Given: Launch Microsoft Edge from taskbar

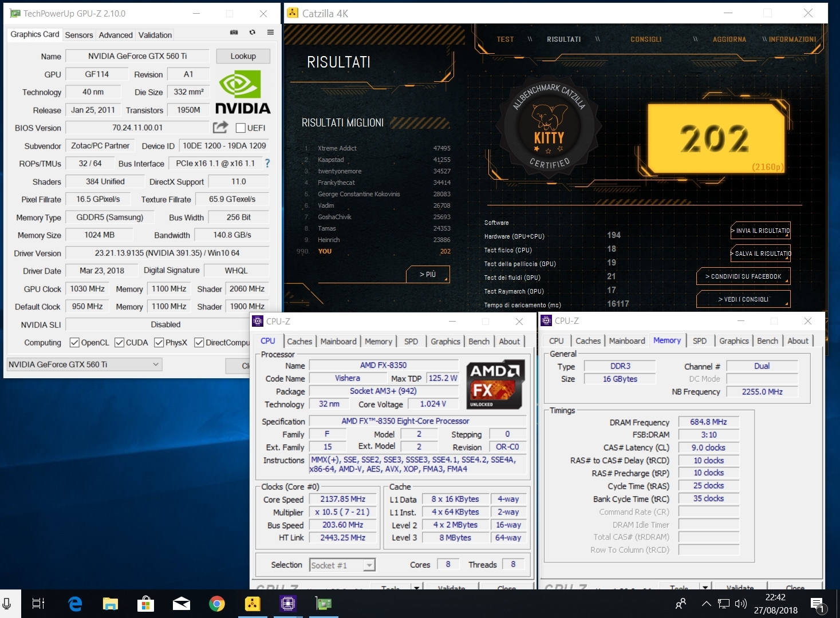Looking at the screenshot, I should click(75, 604).
